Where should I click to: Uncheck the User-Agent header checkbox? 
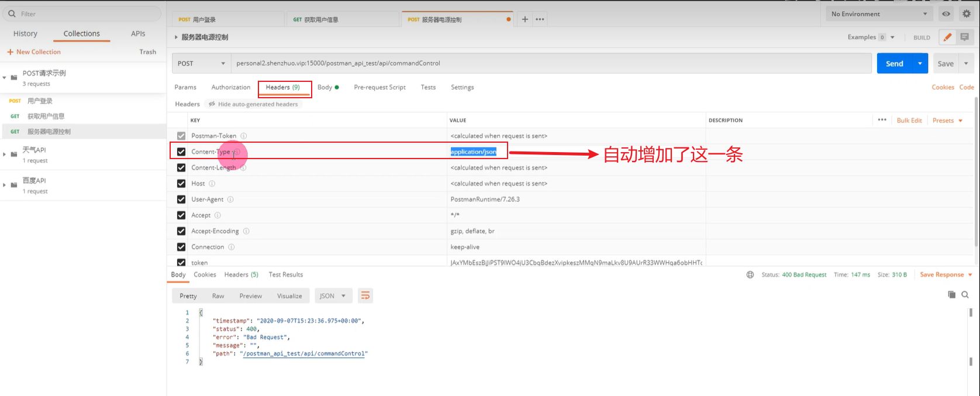181,199
